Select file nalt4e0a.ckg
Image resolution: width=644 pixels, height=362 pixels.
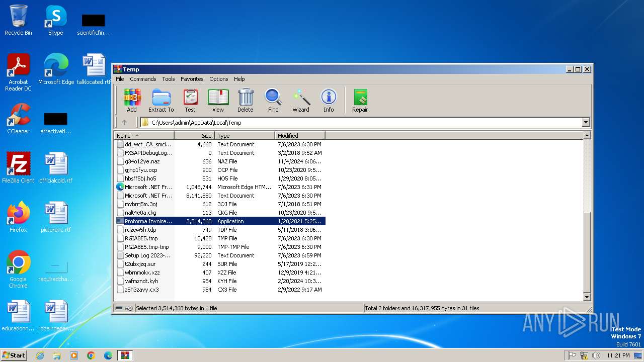click(x=220, y=213)
